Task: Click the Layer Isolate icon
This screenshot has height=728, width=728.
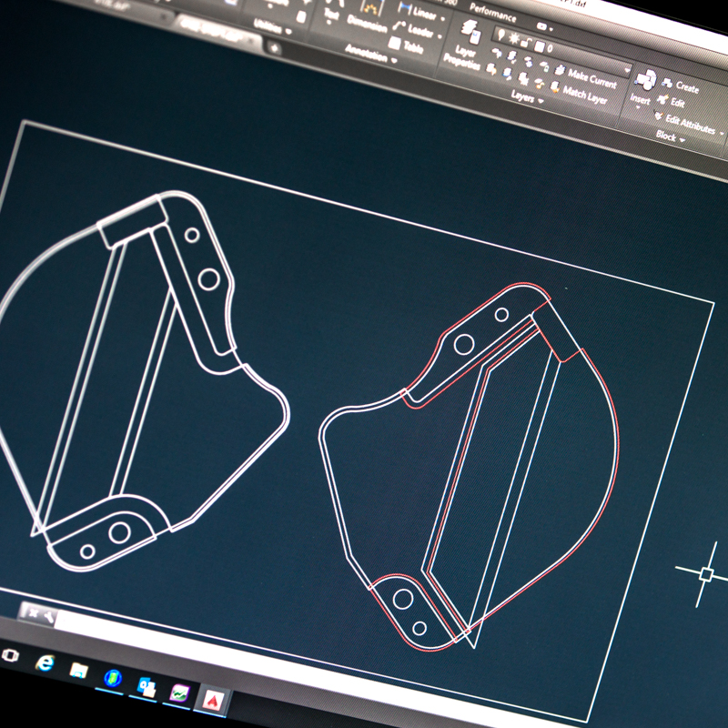Action: (x=512, y=56)
